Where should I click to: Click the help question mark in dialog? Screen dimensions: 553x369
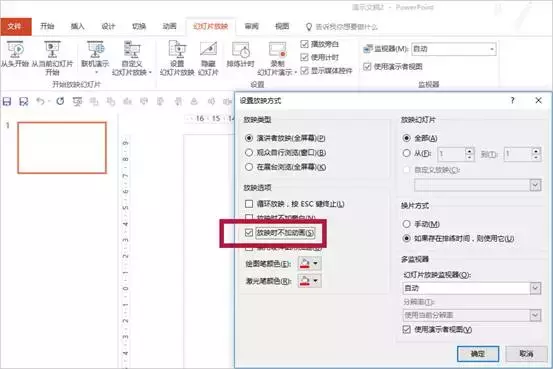pos(512,101)
